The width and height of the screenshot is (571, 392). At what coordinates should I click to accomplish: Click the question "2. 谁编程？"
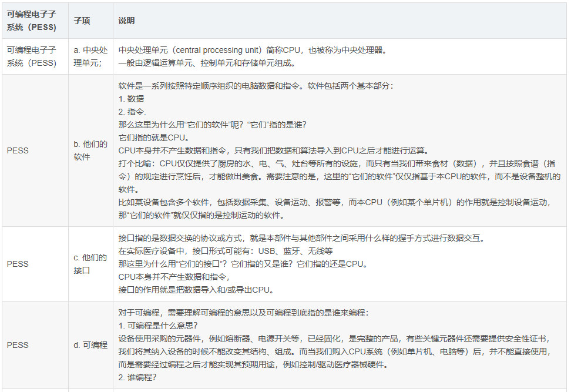[137, 377]
